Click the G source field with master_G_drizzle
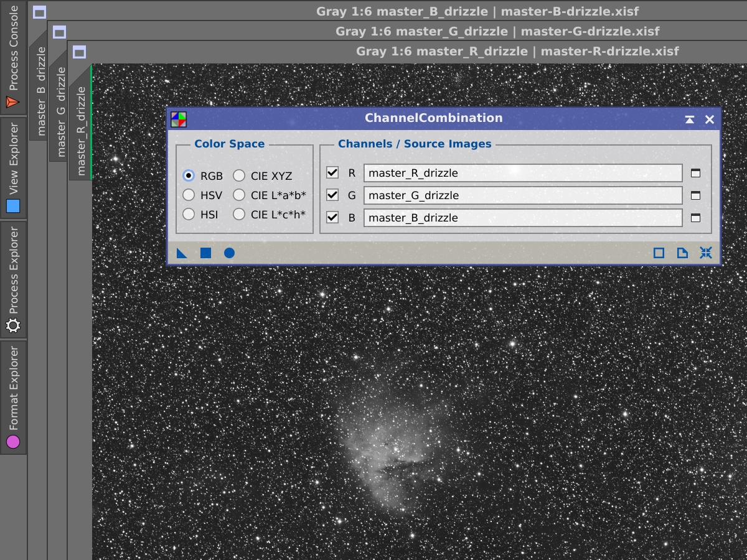747x560 pixels. point(523,195)
